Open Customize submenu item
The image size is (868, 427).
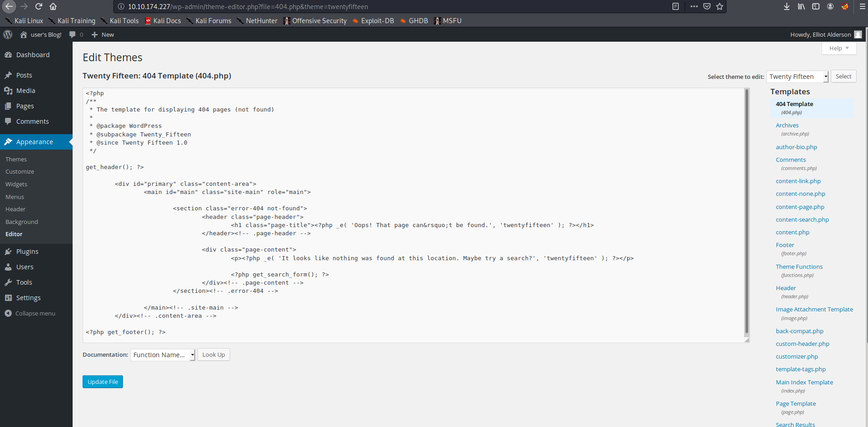click(20, 171)
